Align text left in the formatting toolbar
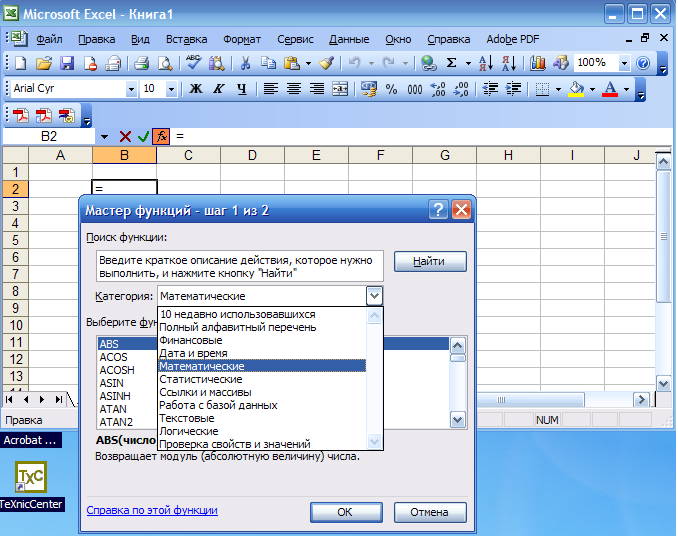 [271, 89]
